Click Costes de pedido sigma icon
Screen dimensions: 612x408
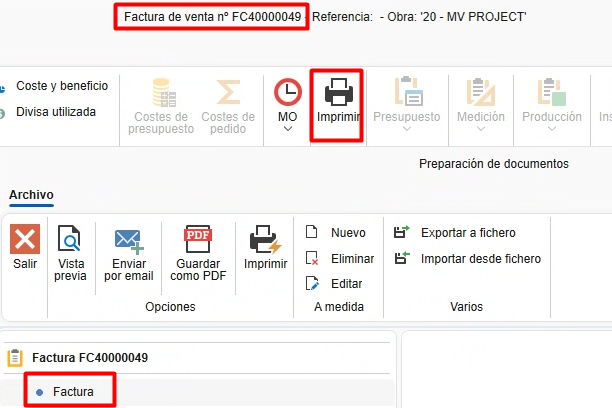click(x=228, y=92)
